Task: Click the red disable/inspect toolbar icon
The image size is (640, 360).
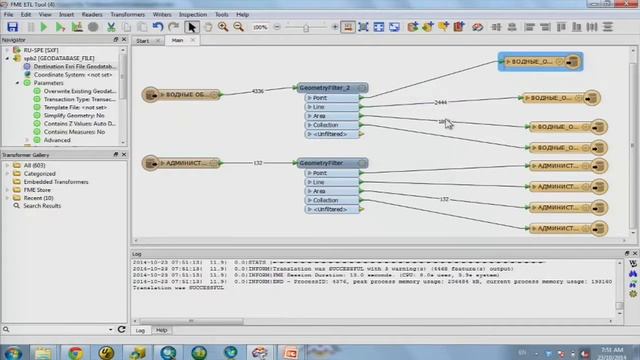Action: click(x=477, y=27)
